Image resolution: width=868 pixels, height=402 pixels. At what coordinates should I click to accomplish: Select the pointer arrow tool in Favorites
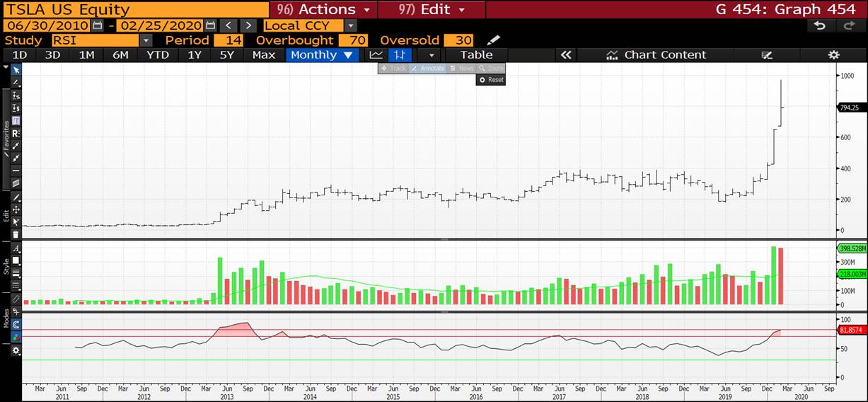pyautogui.click(x=16, y=70)
